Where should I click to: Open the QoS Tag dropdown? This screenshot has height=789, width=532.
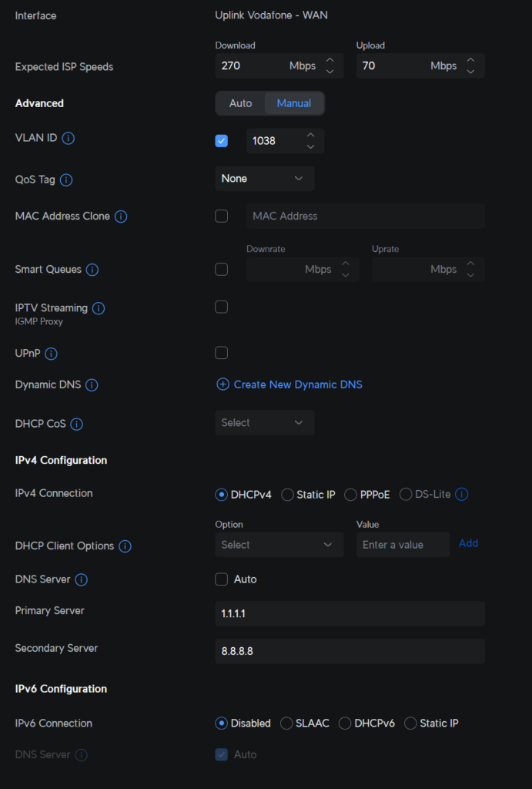click(265, 179)
